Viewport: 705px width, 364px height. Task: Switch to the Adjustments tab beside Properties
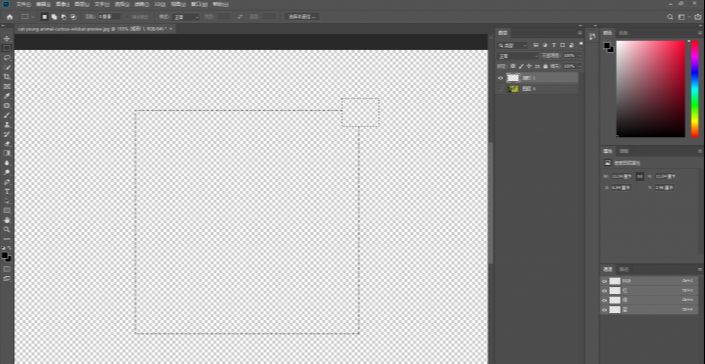point(624,151)
